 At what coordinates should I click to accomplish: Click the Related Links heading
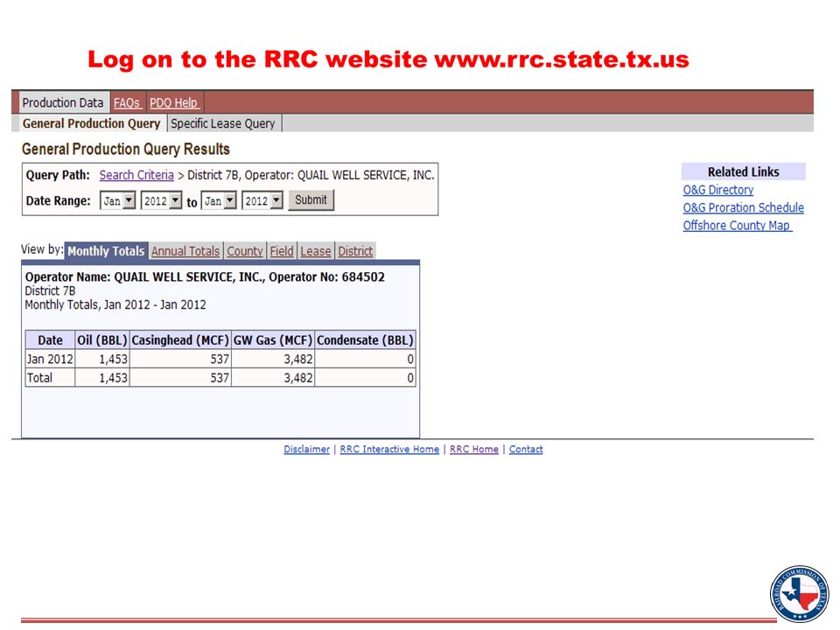(x=744, y=172)
